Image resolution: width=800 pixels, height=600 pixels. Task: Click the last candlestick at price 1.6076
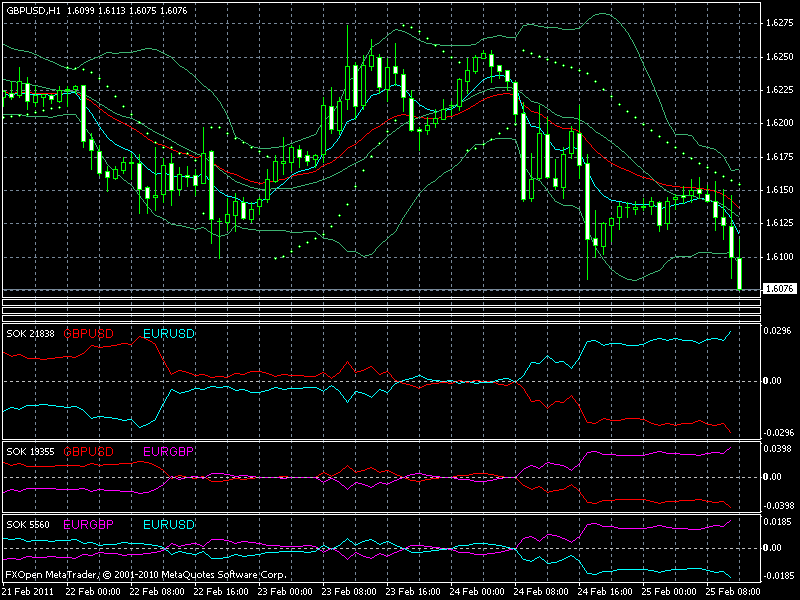click(739, 273)
